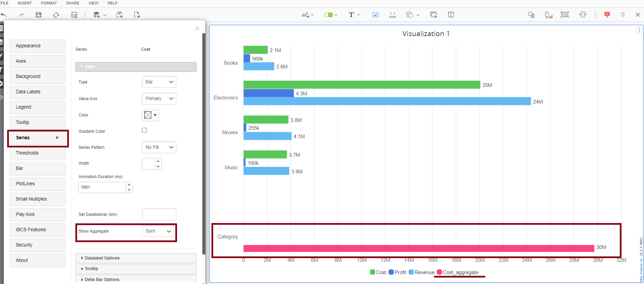Go to the Axes settings tab
This screenshot has height=284, width=644.
[x=38, y=61]
